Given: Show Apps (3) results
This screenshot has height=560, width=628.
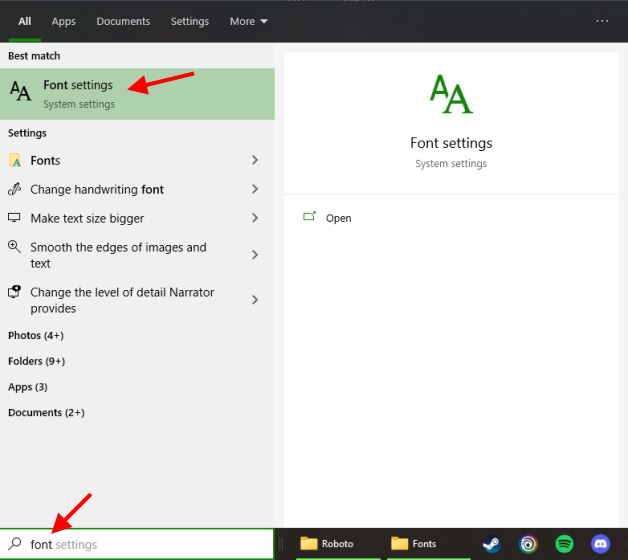Looking at the screenshot, I should point(28,387).
